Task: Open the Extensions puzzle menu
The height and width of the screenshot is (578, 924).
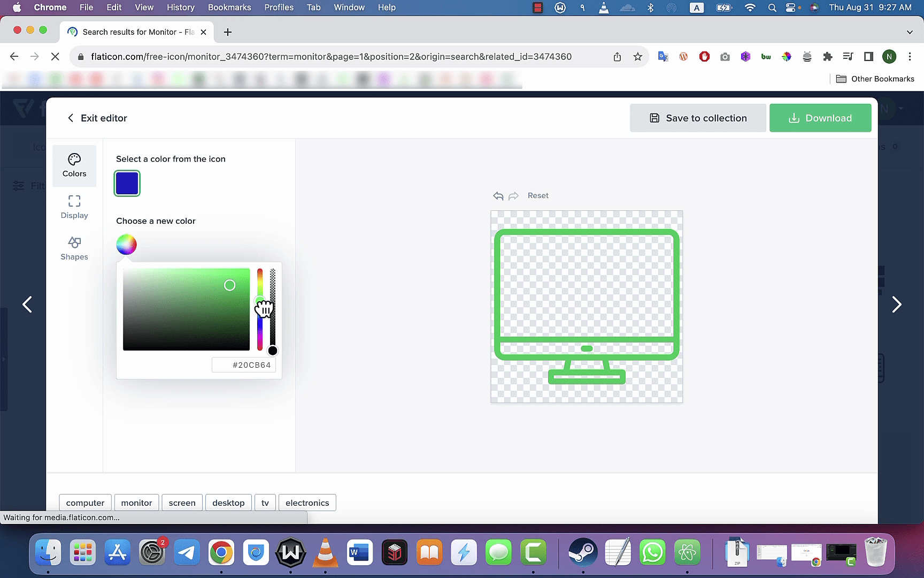Action: pyautogui.click(x=828, y=56)
